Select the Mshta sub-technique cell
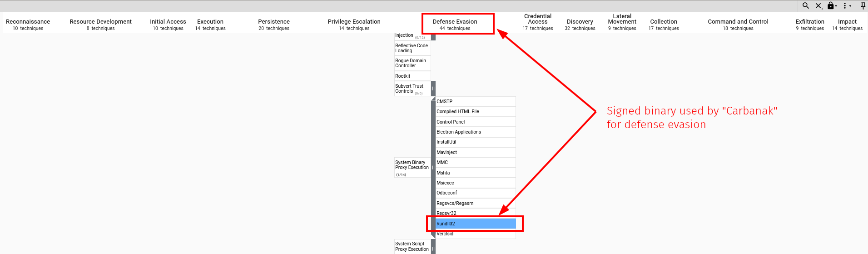868x254 pixels. click(475, 173)
